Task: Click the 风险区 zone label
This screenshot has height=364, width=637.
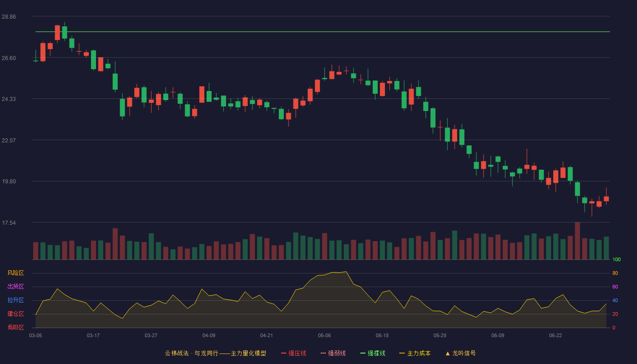Action: pyautogui.click(x=15, y=273)
